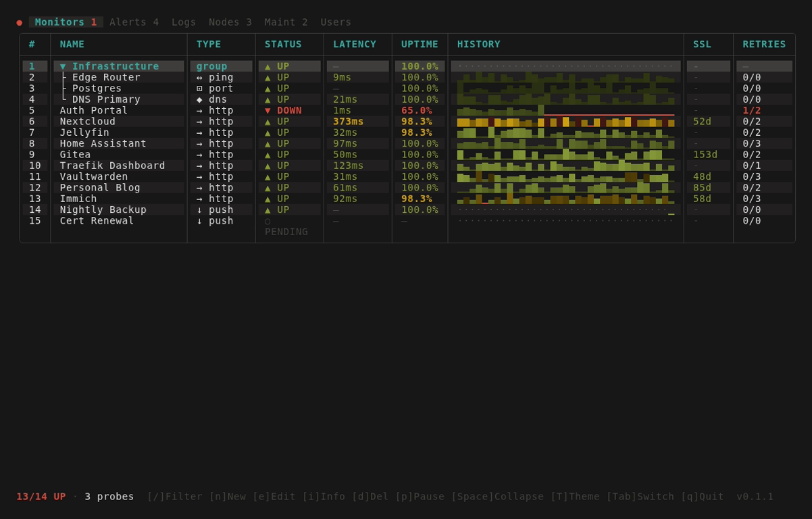
Task: Click the [T]Theme shortcut hint
Action: pyautogui.click(x=576, y=497)
